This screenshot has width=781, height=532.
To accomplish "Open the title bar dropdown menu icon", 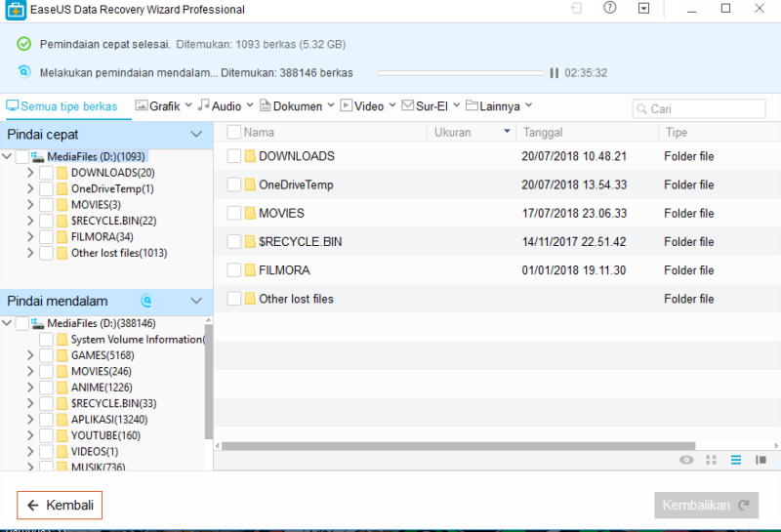I will point(643,8).
